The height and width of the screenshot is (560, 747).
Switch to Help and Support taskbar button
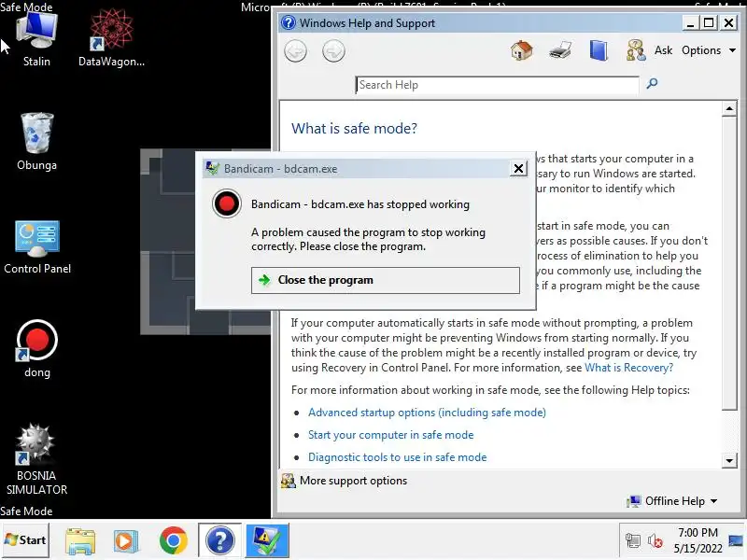(x=219, y=540)
